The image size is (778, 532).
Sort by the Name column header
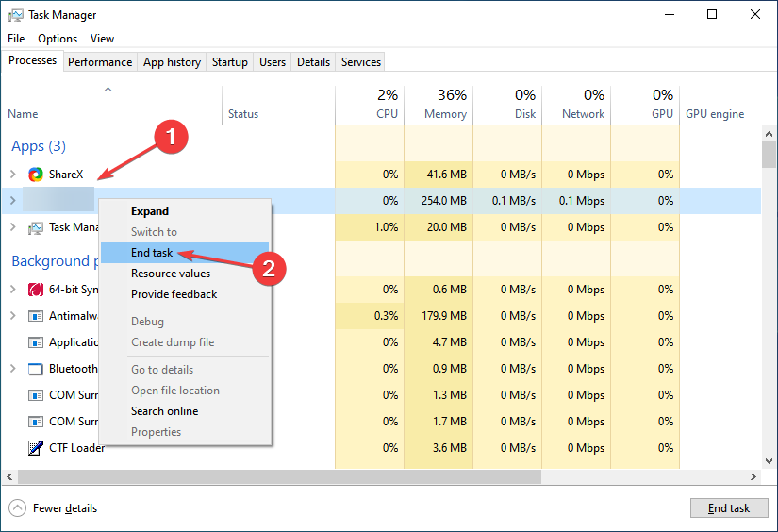[111, 106]
